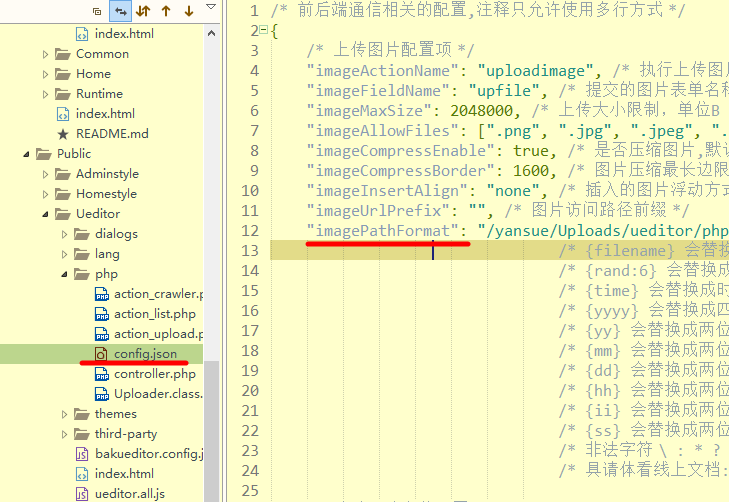Open the view menu dropdown triangle
Viewport: 729px width, 502px height.
pyautogui.click(x=211, y=7)
